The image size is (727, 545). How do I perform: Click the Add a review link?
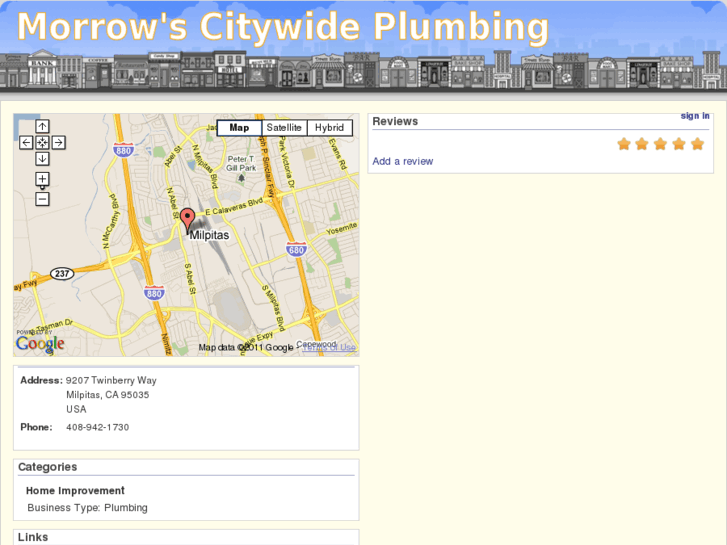click(x=402, y=161)
